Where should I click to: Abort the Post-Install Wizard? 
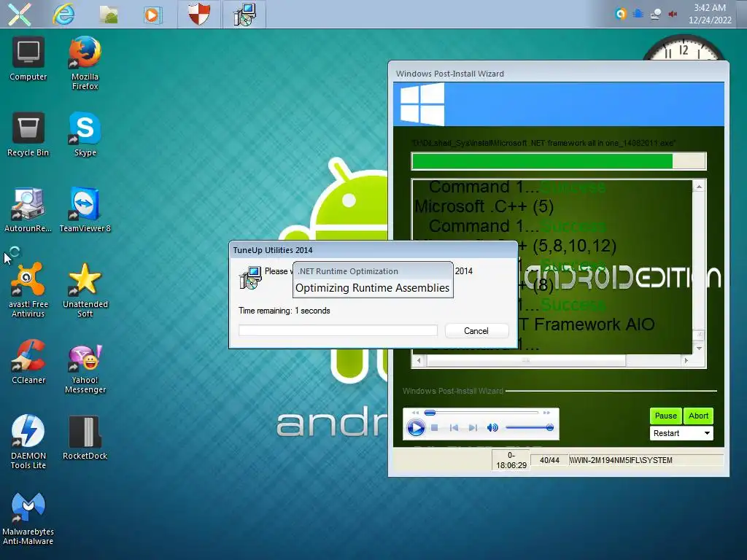click(698, 416)
